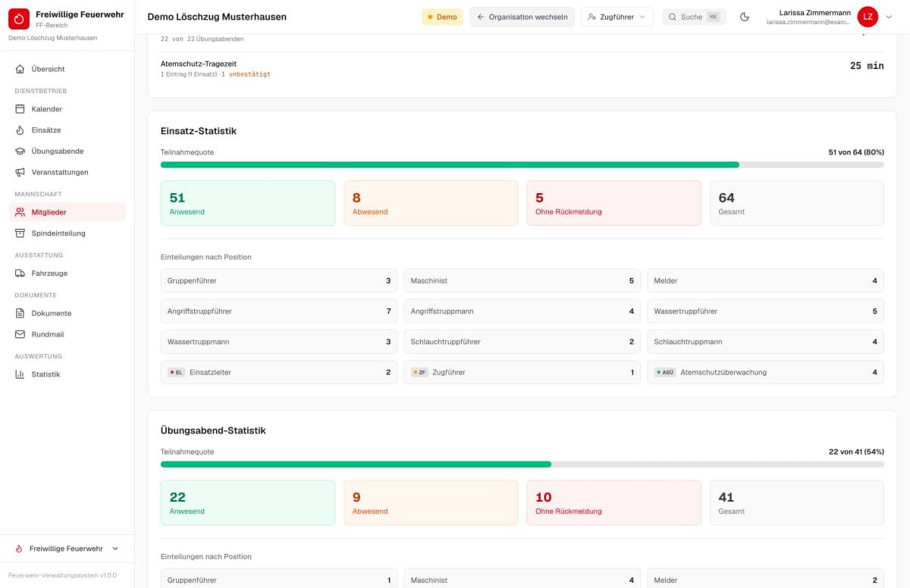
Task: Click the Einsätze flame icon in the sidebar
Action: pyautogui.click(x=20, y=130)
